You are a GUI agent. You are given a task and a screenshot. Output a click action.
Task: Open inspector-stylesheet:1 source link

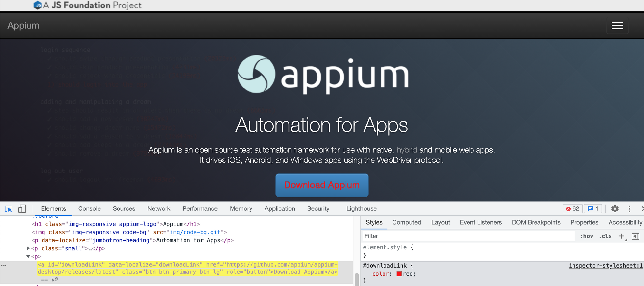606,266
